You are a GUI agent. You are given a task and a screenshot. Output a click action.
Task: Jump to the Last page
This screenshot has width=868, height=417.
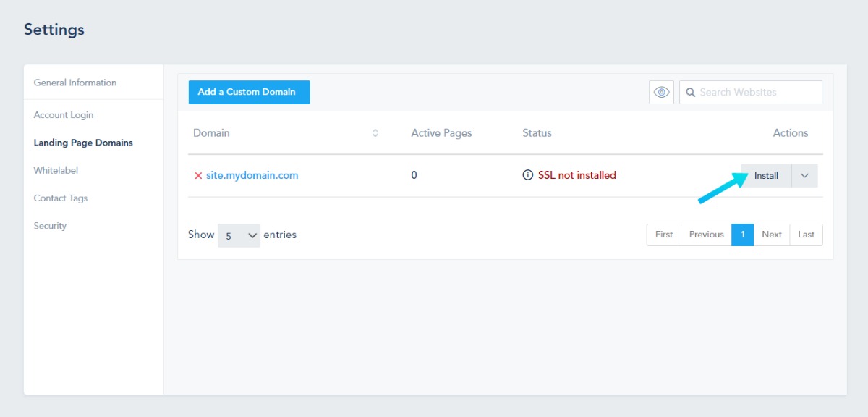(x=806, y=235)
